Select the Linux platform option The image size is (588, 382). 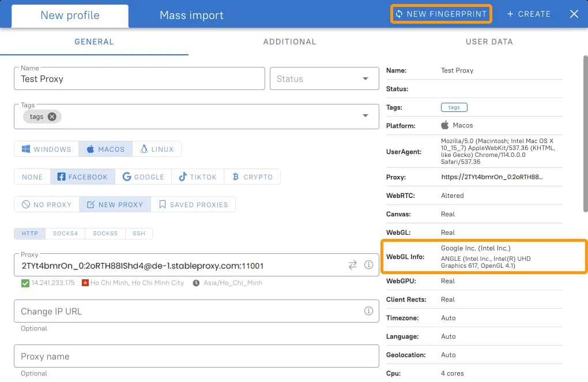pos(157,149)
